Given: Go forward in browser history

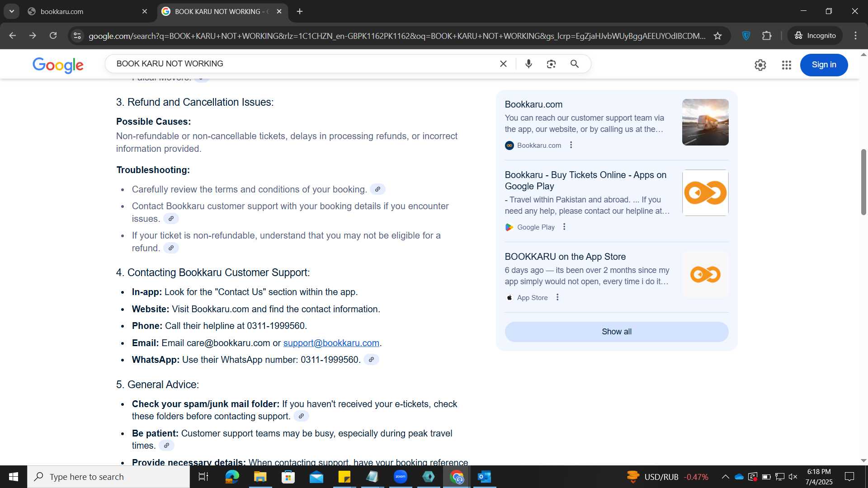Looking at the screenshot, I should click(x=33, y=36).
